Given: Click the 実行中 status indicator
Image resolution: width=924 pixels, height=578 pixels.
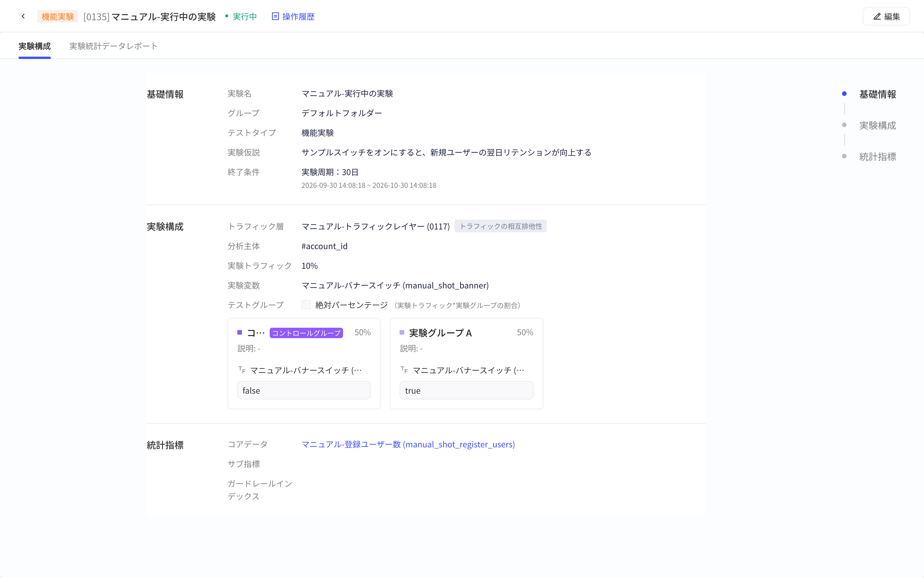Looking at the screenshot, I should pyautogui.click(x=241, y=16).
